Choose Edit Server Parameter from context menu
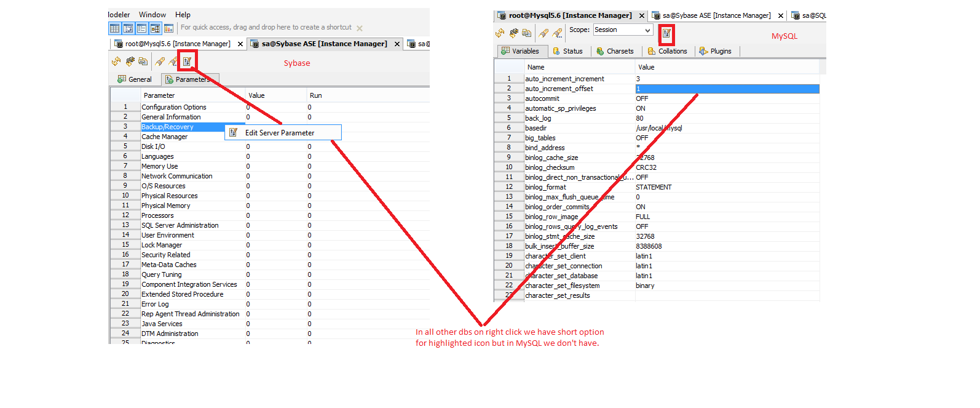980x408 pixels. coord(283,133)
